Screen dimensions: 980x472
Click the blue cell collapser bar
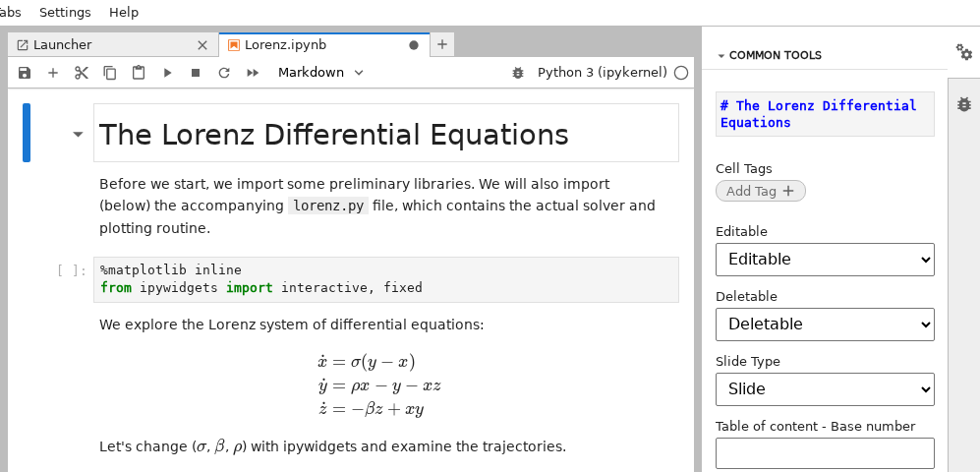pyautogui.click(x=27, y=133)
